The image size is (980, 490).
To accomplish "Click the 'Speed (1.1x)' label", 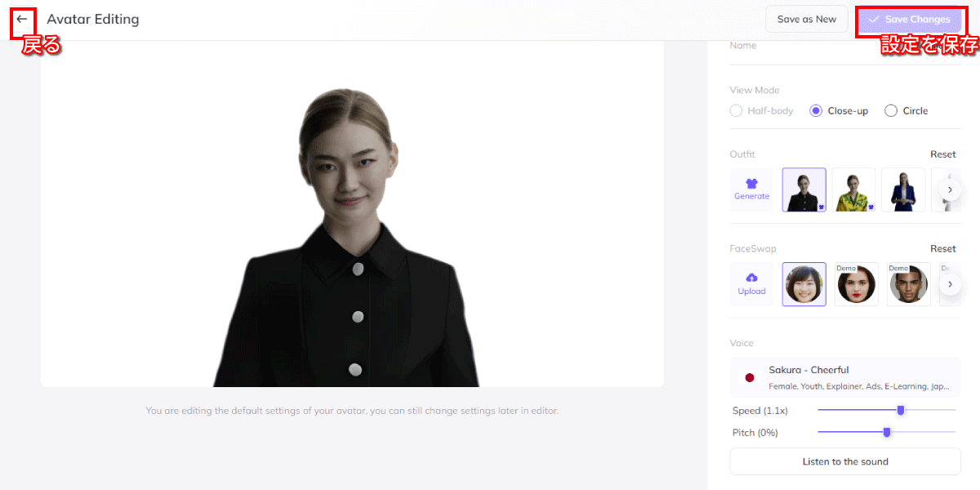I will point(760,410).
